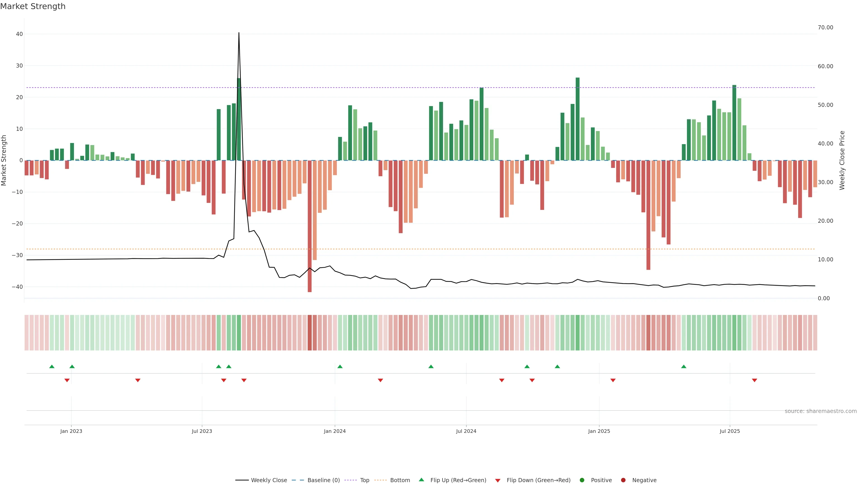Click the Flip Up green triangle legend icon

click(421, 480)
